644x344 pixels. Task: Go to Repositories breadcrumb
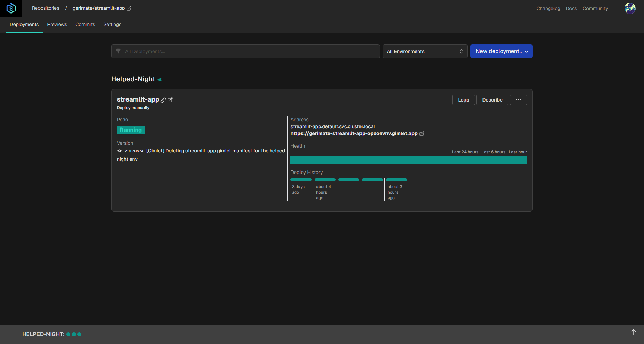45,8
